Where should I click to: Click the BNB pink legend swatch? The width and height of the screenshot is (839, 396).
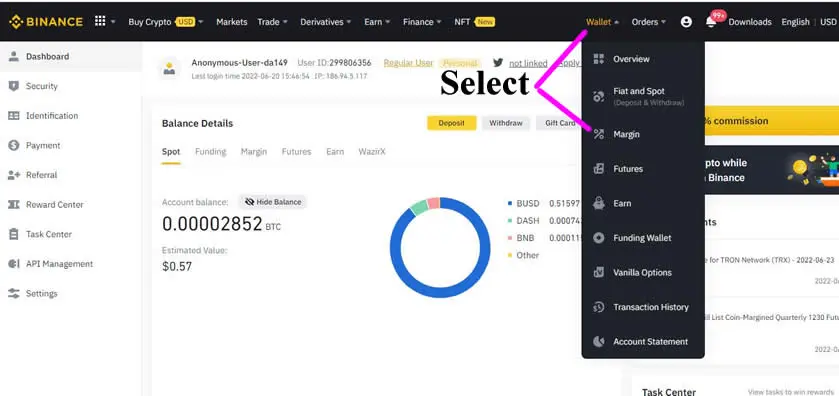pyautogui.click(x=509, y=238)
